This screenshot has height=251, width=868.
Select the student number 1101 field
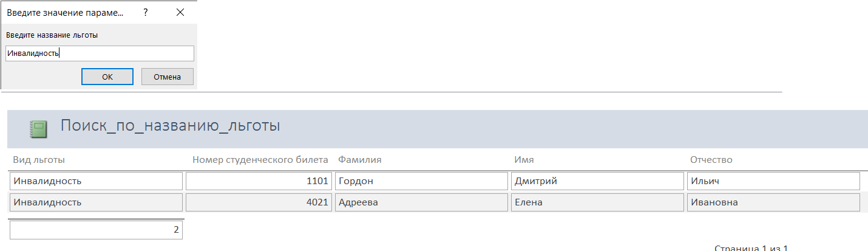[259, 181]
